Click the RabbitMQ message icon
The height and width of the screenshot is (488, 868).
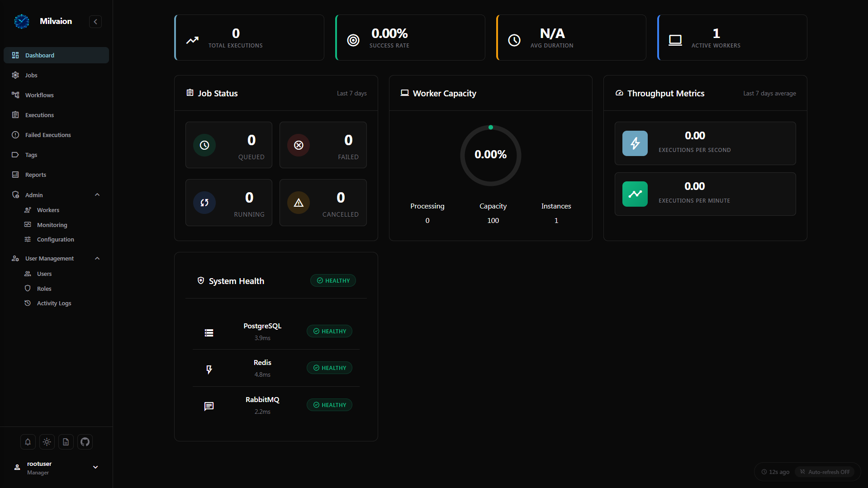(x=209, y=406)
